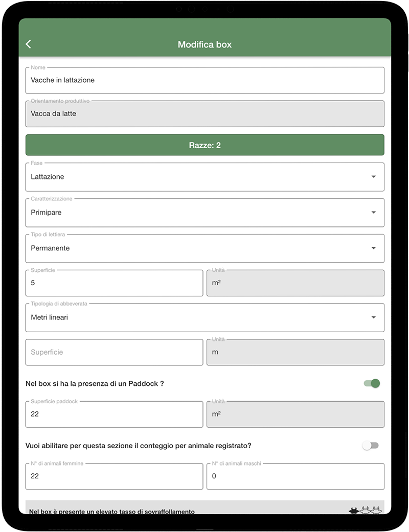Open the Tipo di lettiera dropdown

click(x=204, y=248)
